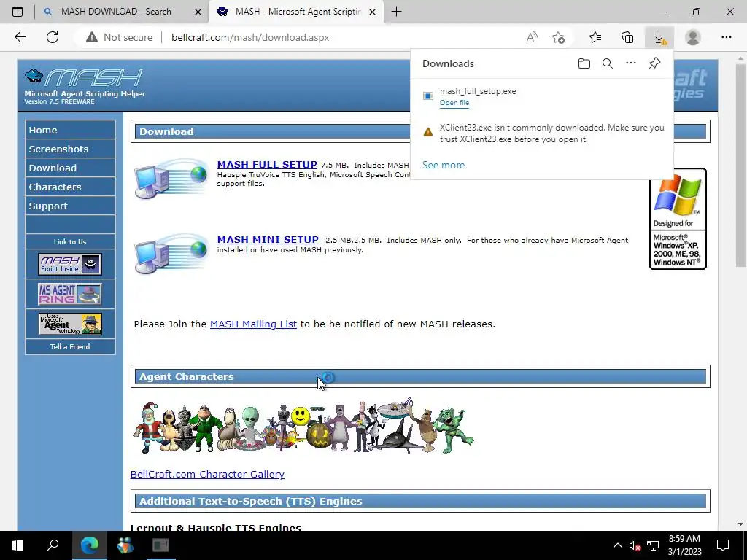Open the profile avatar icon
This screenshot has width=747, height=560.
point(693,37)
